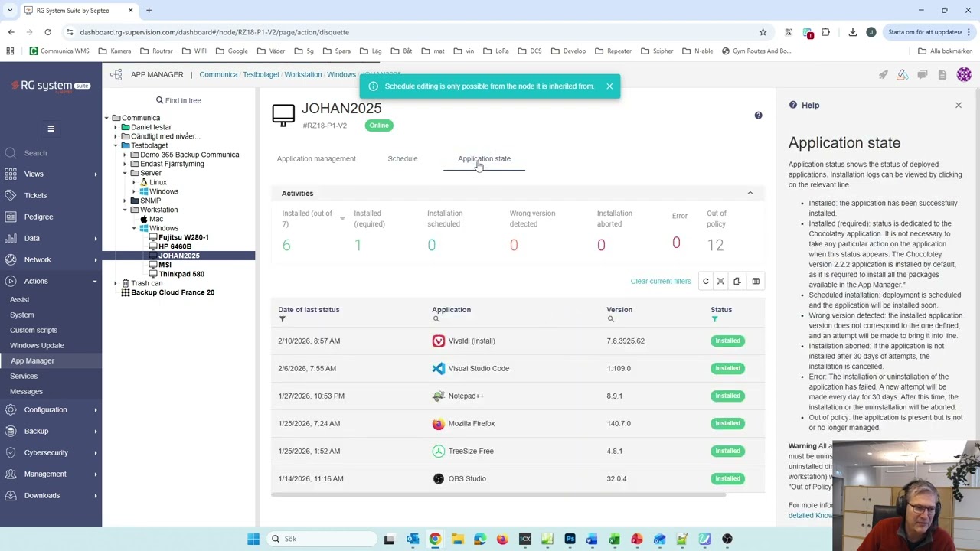The width and height of the screenshot is (980, 551).
Task: Click the speech bubbles messages icon
Action: pyautogui.click(x=923, y=74)
